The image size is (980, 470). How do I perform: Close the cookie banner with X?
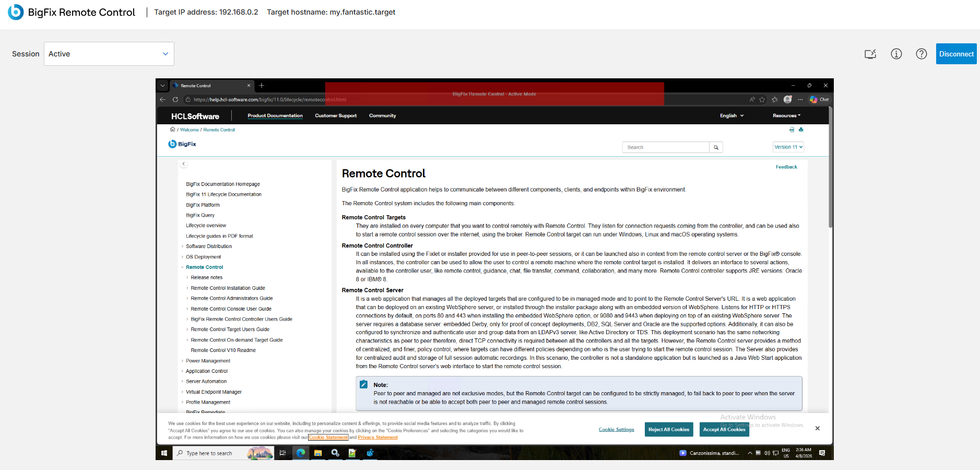[818, 428]
